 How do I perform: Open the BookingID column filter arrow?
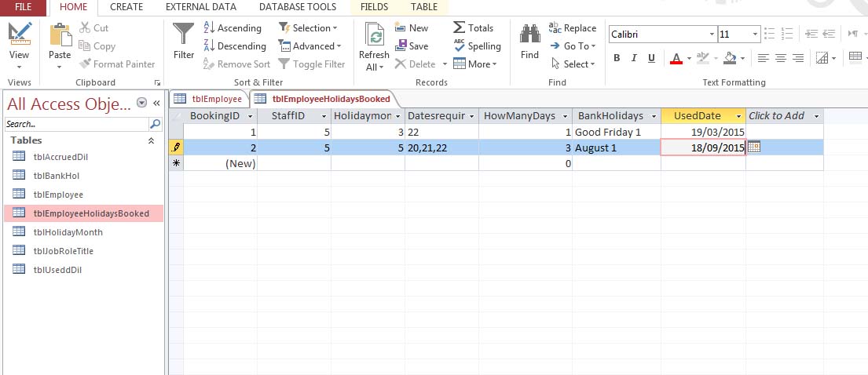251,116
